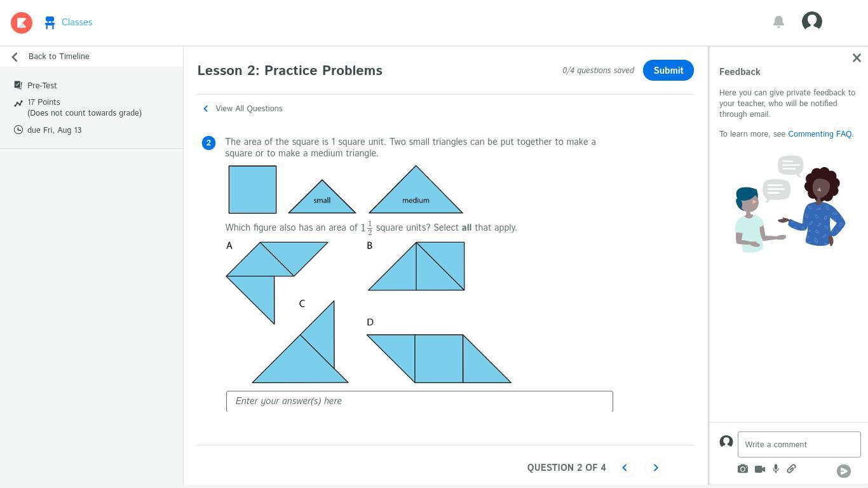Go to the previous question
Image resolution: width=868 pixels, height=488 pixels.
[x=625, y=468]
